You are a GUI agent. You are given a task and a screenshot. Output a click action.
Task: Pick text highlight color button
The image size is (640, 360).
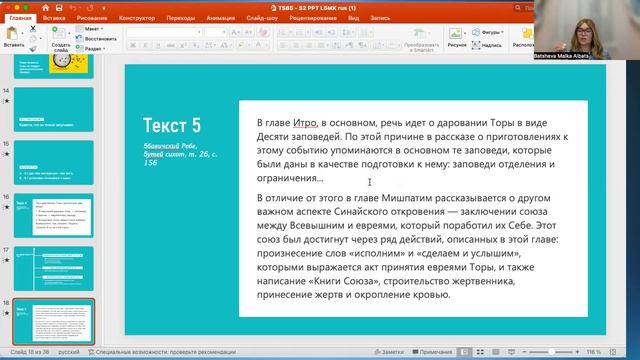(x=241, y=45)
